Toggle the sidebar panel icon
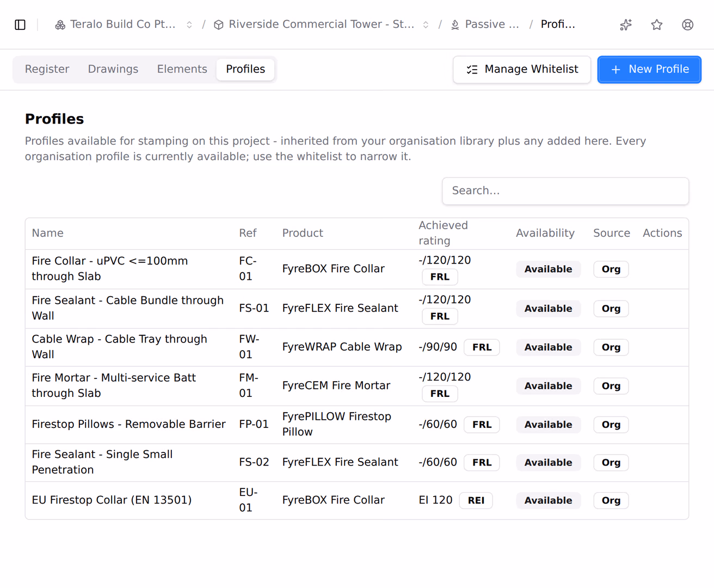The width and height of the screenshot is (714, 588). (20, 24)
